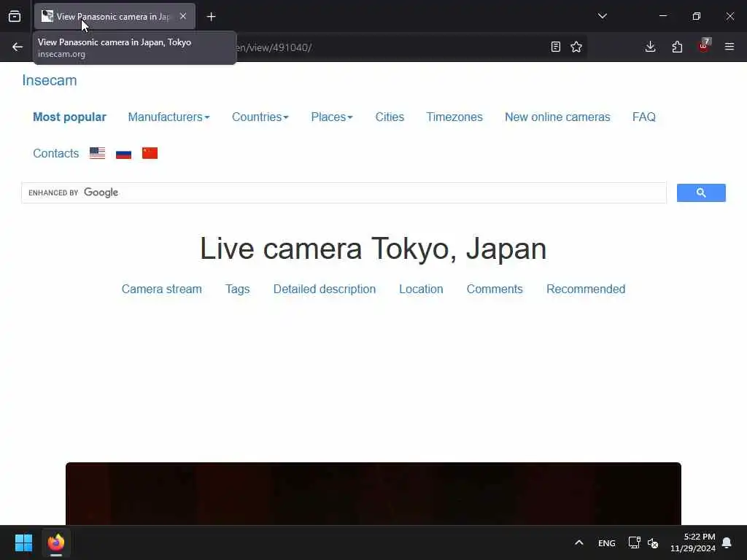Expand the Countries dropdown

click(x=260, y=117)
